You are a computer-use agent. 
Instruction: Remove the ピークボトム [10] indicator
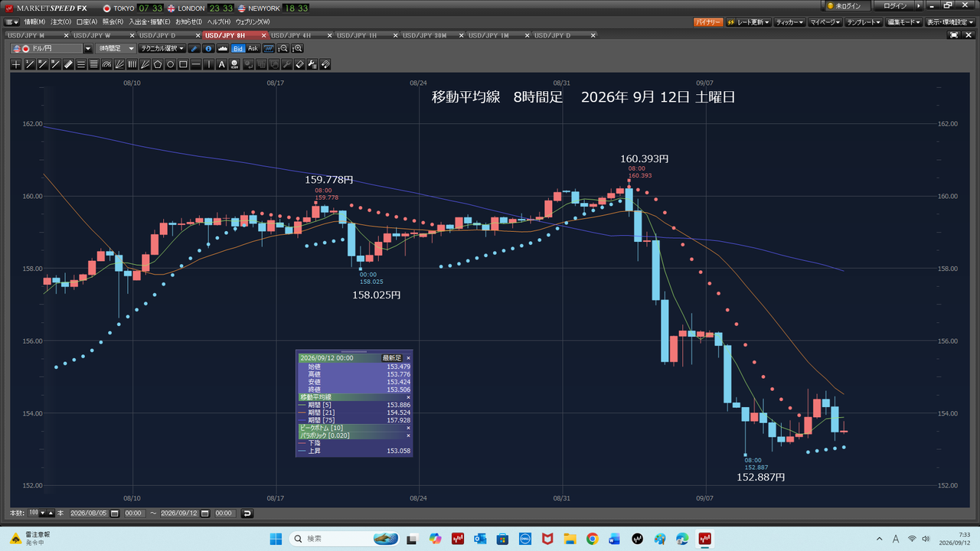[408, 428]
